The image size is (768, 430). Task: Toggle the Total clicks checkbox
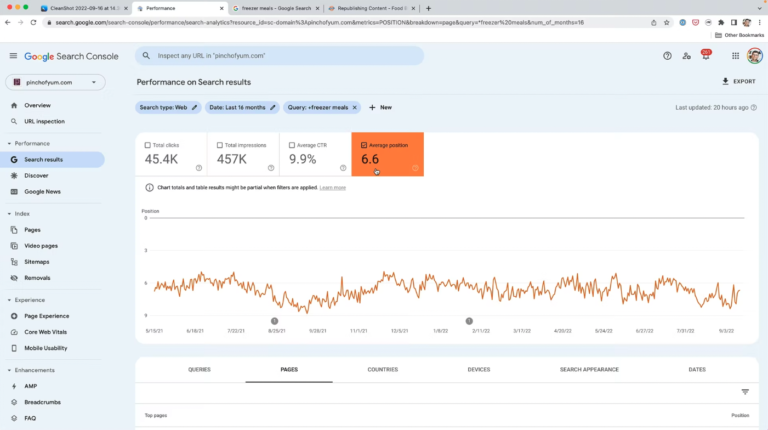(147, 145)
